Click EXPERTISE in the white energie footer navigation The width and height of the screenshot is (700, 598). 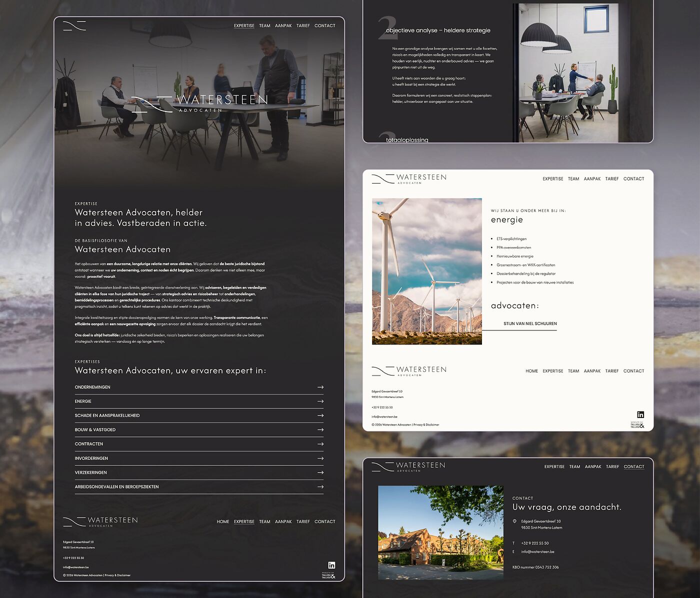click(553, 371)
